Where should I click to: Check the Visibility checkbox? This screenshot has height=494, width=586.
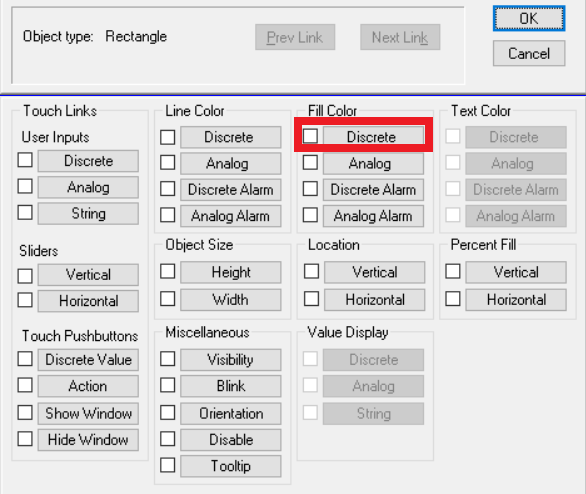tap(167, 359)
